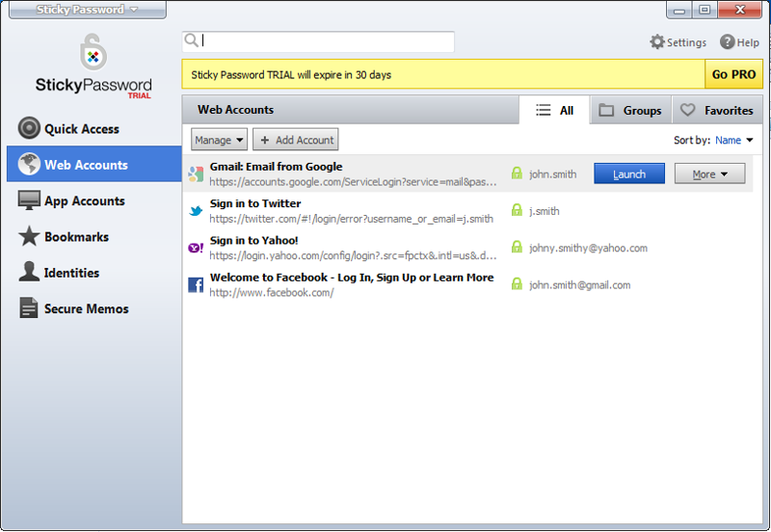771x532 pixels.
Task: Click the lock icon next to j.smith
Action: (517, 210)
